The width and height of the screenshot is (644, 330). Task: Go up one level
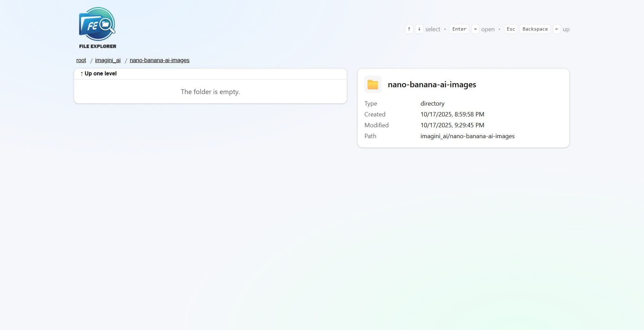[x=210, y=74]
